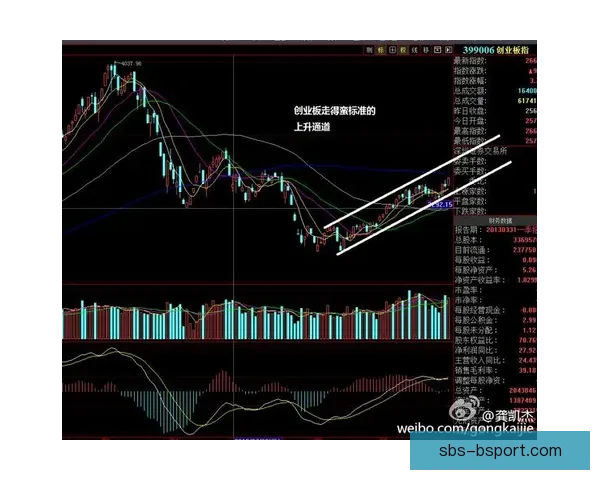This screenshot has width=600, height=480.
Task: Click the 净资产收益率 row label
Action: click(479, 280)
